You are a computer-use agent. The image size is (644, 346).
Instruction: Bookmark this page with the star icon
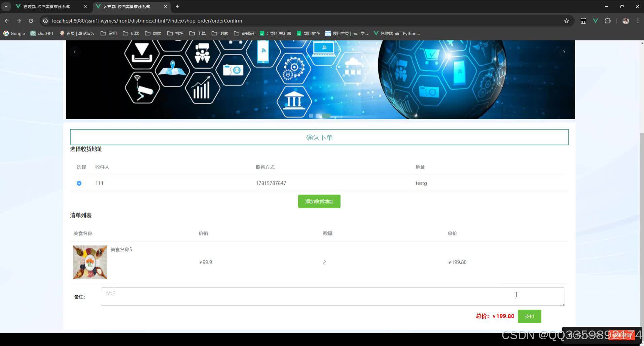click(567, 21)
